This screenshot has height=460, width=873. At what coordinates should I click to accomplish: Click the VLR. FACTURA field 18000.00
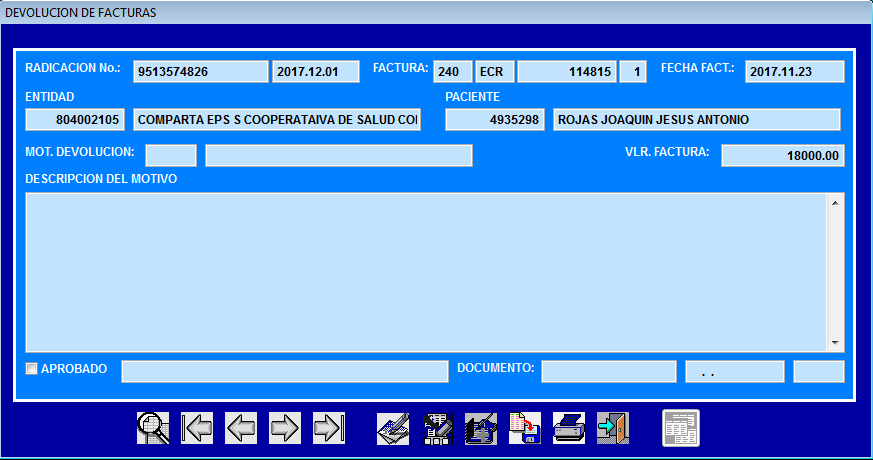click(x=783, y=155)
